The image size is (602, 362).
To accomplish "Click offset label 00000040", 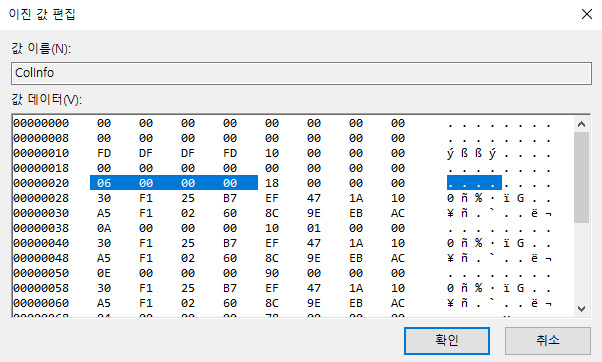I will 41,243.
